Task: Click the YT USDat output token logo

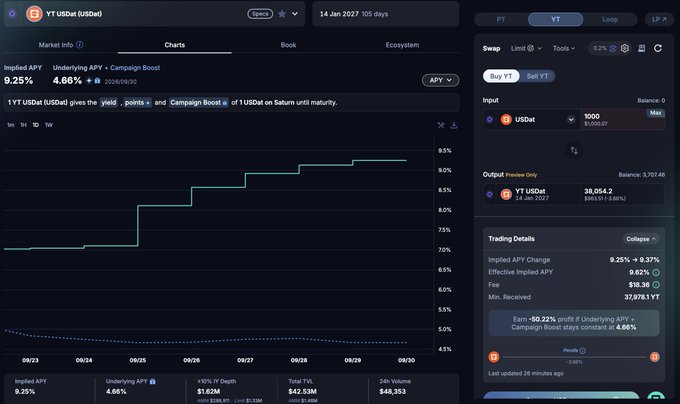Action: tap(506, 194)
